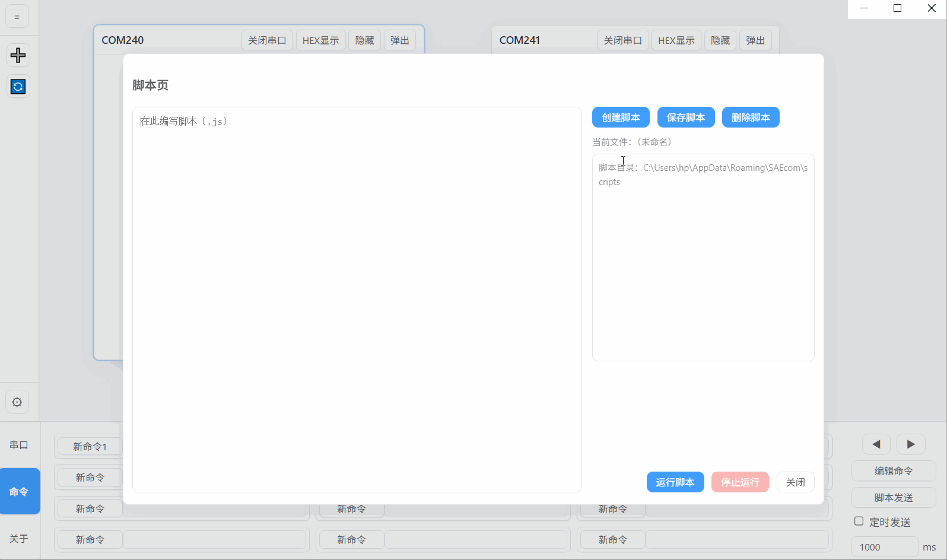Image resolution: width=947 pixels, height=560 pixels.
Task: Select the 命令 tab in the sidebar
Action: click(19, 491)
